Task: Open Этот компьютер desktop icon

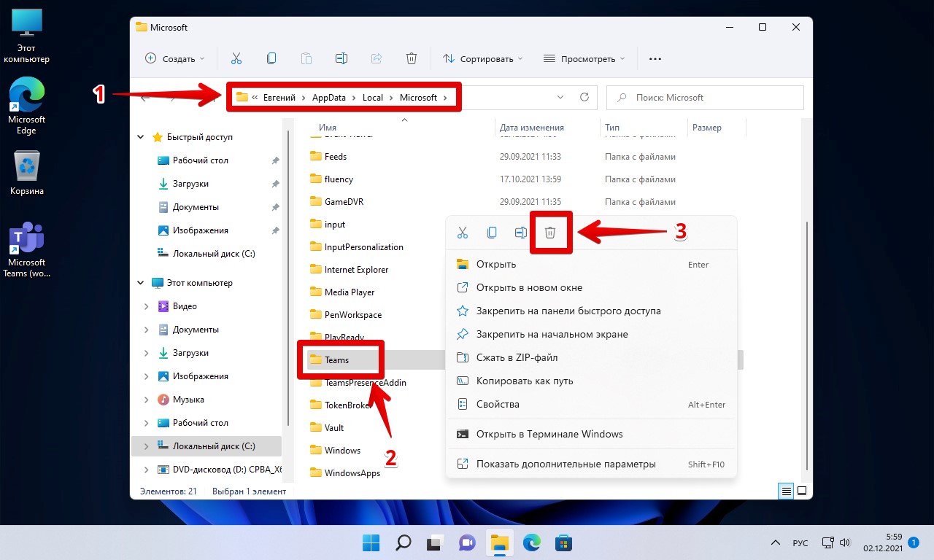Action: (27, 36)
